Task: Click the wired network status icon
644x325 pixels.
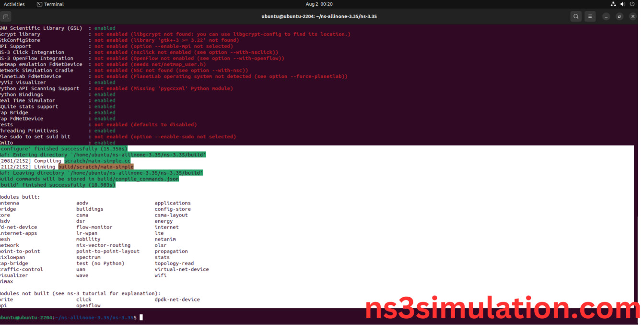Action: (613, 4)
